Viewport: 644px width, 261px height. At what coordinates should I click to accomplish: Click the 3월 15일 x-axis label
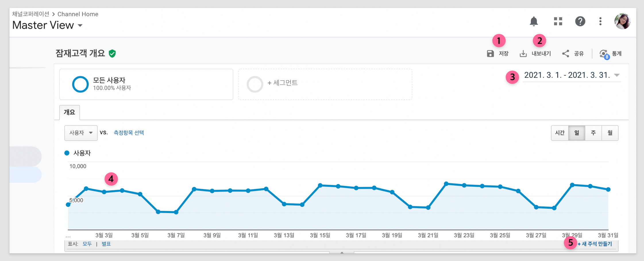point(320,235)
